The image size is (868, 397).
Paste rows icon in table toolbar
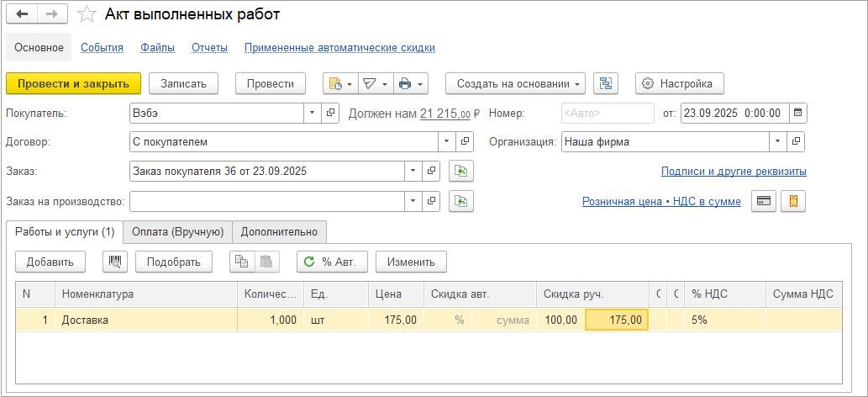(267, 262)
